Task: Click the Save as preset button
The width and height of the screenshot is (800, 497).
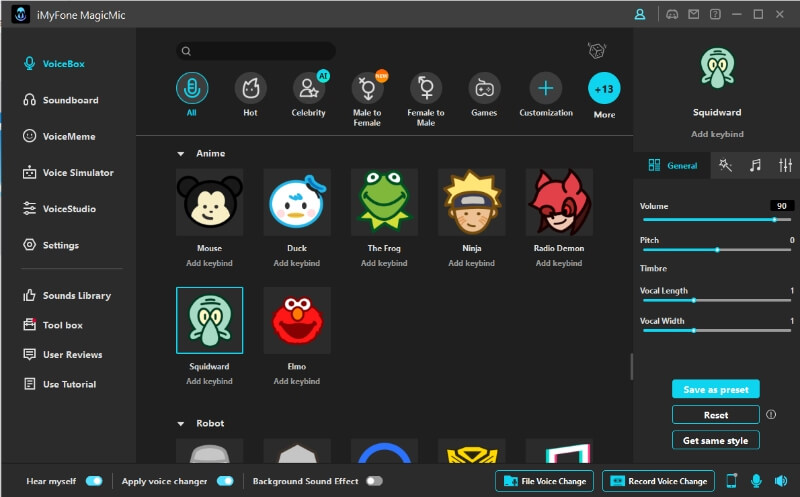Action: tap(715, 389)
